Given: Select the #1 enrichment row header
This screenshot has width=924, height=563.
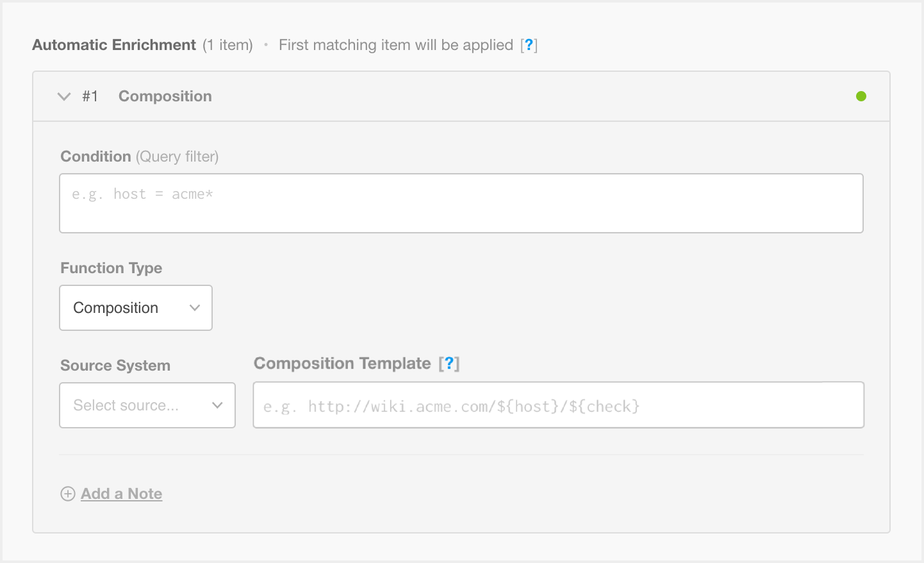Looking at the screenshot, I should click(x=90, y=96).
